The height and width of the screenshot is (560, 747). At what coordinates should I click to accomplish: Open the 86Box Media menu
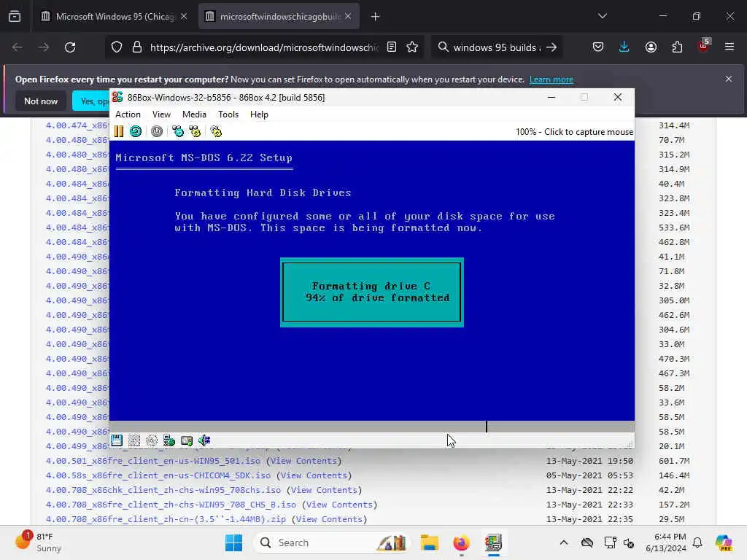tap(194, 114)
